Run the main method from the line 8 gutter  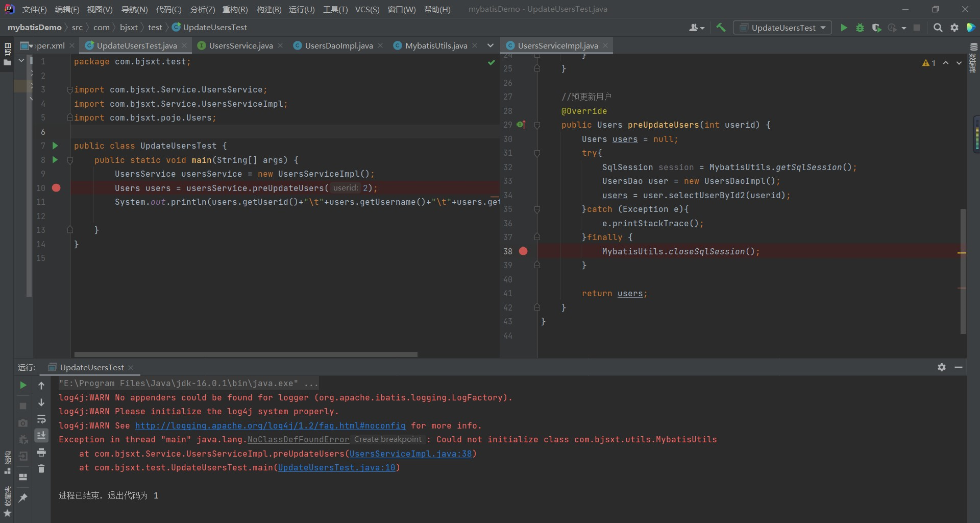point(55,160)
